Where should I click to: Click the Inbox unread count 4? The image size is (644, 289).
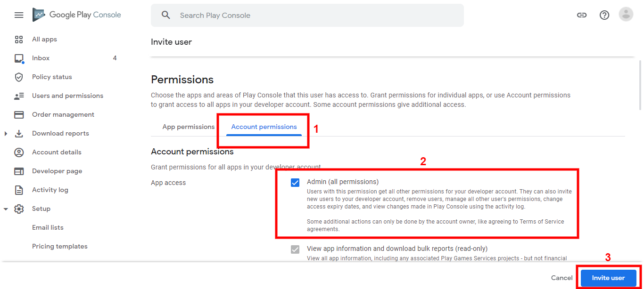point(115,58)
